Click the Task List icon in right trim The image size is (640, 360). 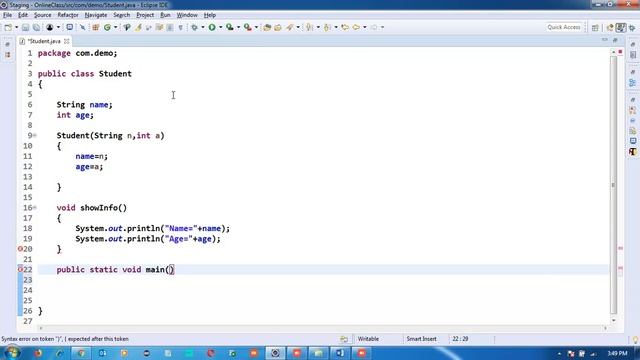633,55
